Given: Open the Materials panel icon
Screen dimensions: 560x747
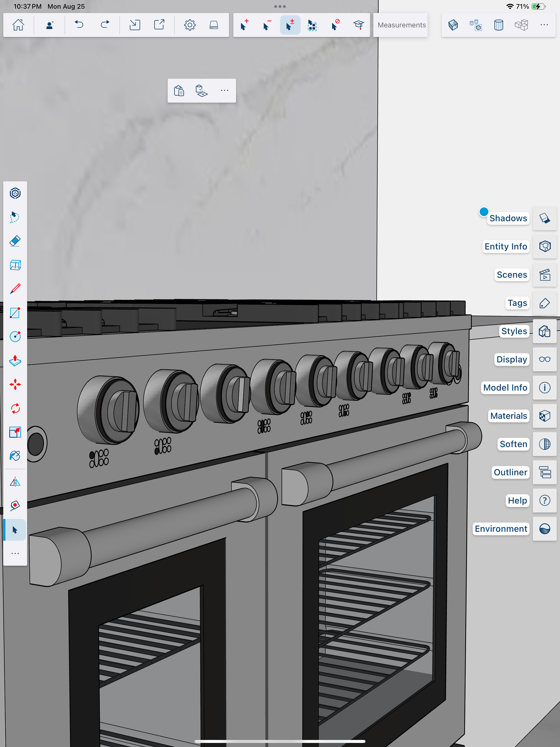Looking at the screenshot, I should point(545,416).
